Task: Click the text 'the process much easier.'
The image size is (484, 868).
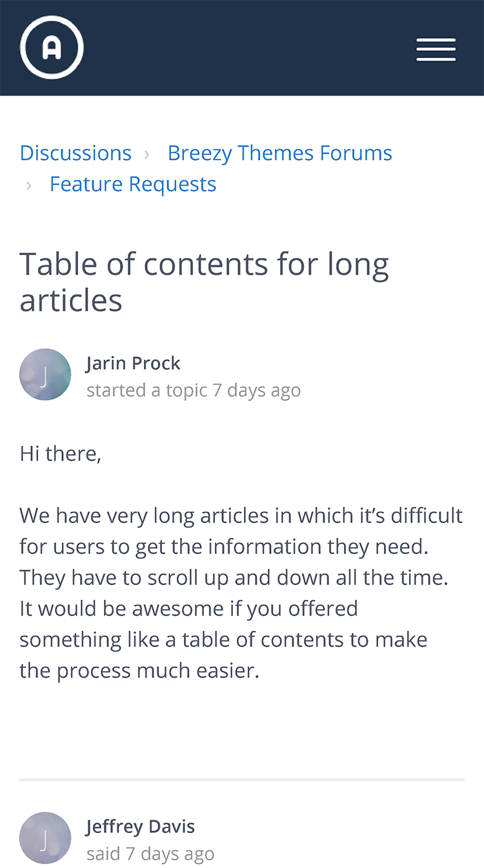Action: tap(139, 670)
